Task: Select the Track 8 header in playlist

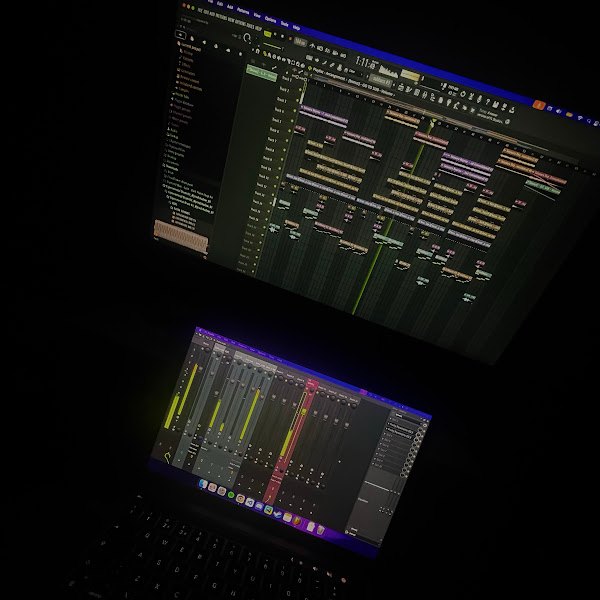Action: tap(270, 149)
